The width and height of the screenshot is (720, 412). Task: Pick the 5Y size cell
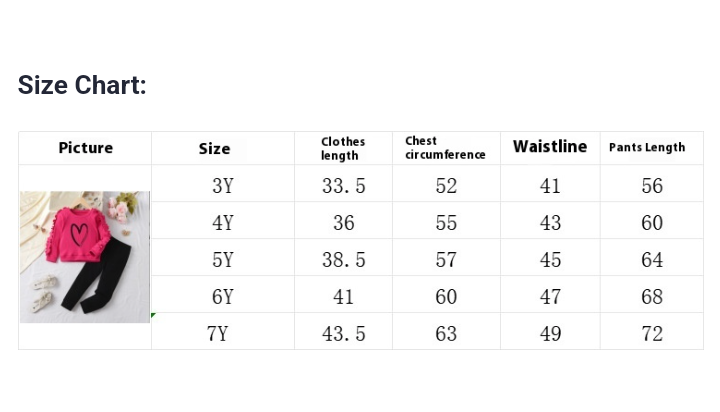[x=222, y=260]
